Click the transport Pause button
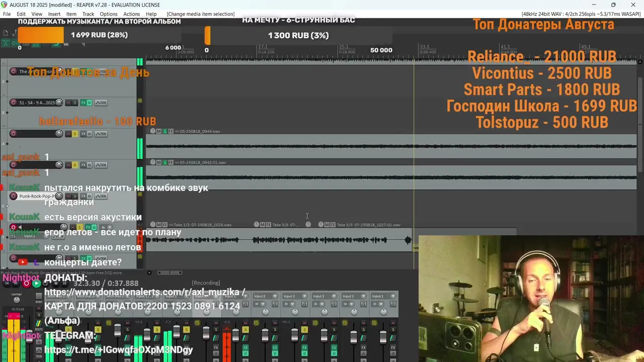The width and height of the screenshot is (644, 362). click(x=64, y=283)
